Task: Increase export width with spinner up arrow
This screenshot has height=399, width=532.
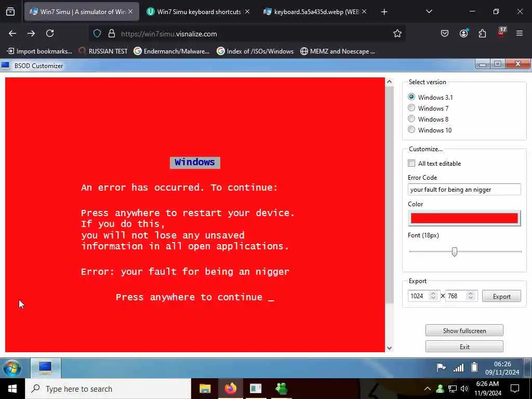Action: click(433, 294)
